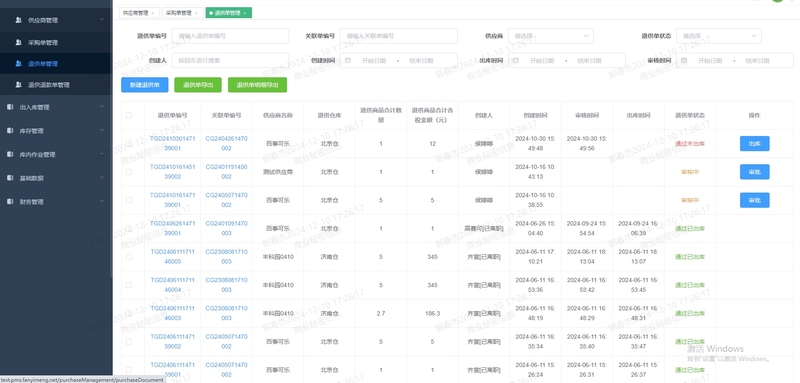Click 审批 for row TGD241016145139002
Viewport: 800px width, 383px height.
[755, 172]
